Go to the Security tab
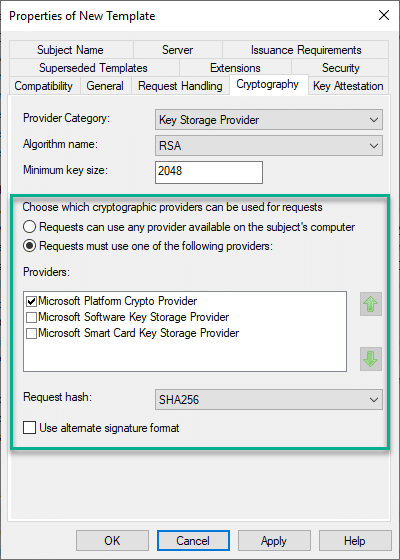The height and width of the screenshot is (560, 400). click(x=340, y=68)
